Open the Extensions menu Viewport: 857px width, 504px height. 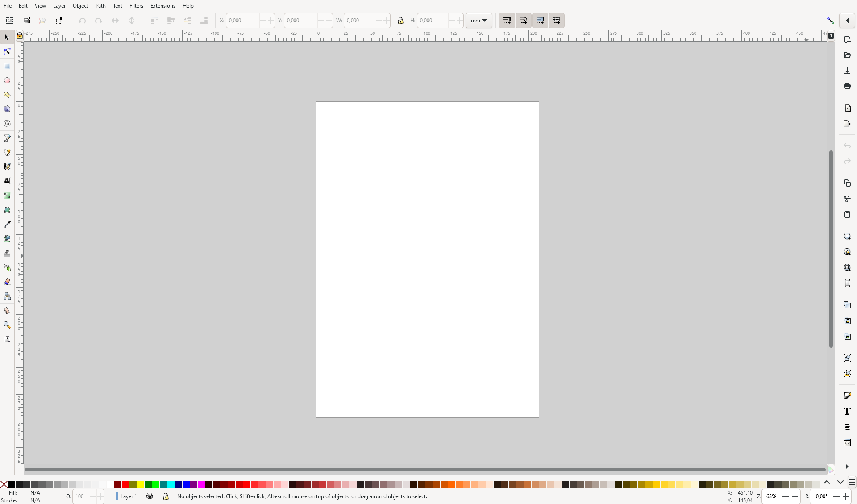(162, 5)
